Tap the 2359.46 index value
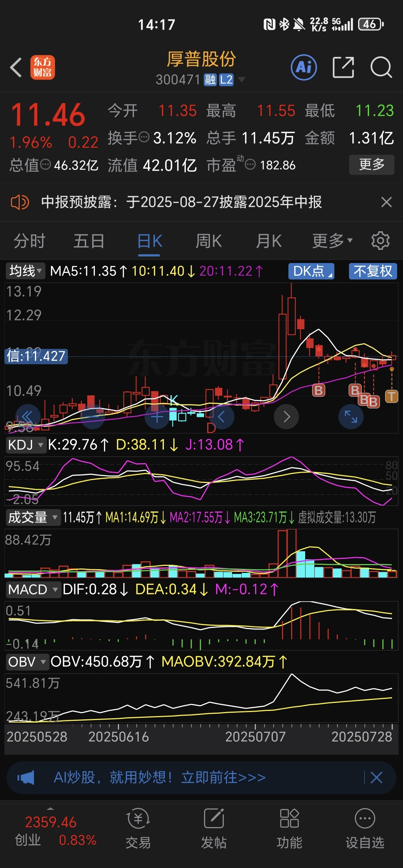 [x=51, y=822]
